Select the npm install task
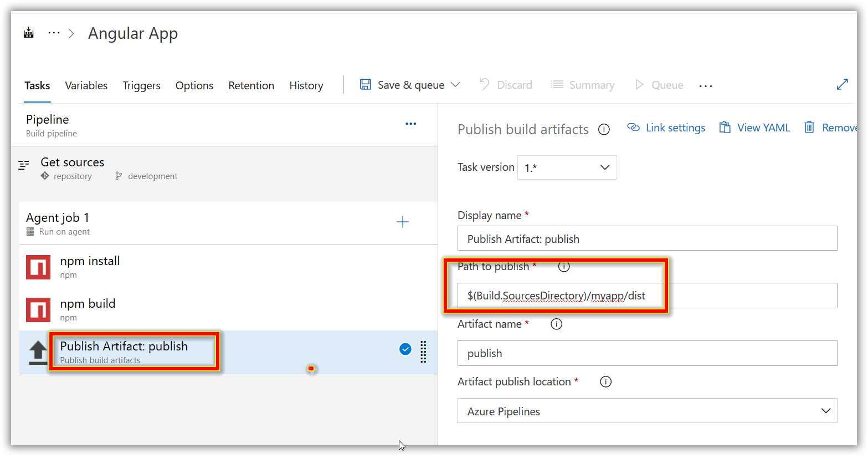The image size is (868, 458). (x=228, y=267)
